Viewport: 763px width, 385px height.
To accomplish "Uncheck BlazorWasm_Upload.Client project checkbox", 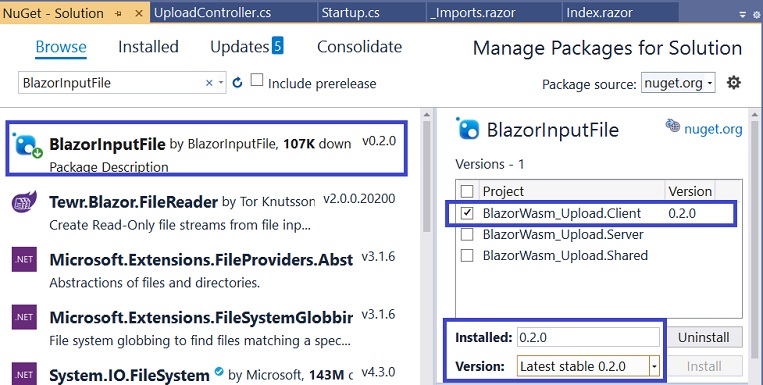I will click(467, 213).
